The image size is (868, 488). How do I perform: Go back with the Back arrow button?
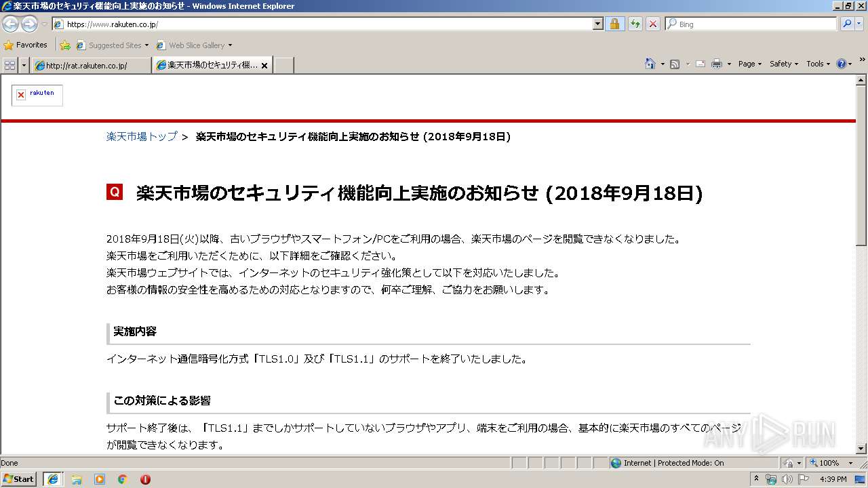pyautogui.click(x=10, y=24)
